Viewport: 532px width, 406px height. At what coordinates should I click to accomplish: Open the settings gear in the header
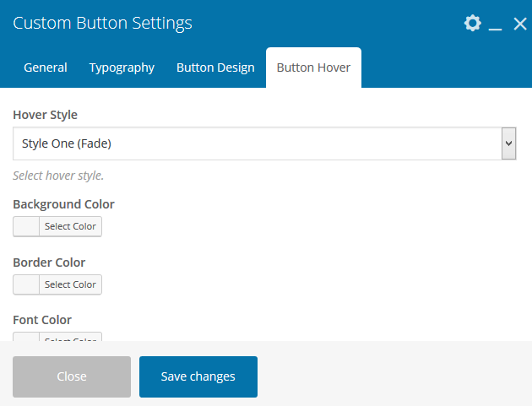[472, 24]
